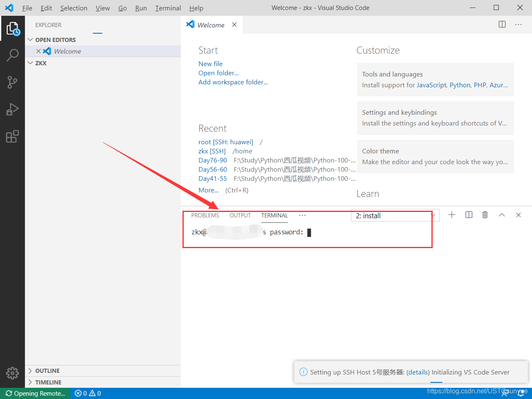This screenshot has width=532, height=399.
Task: Click the Opening Remote status bar item
Action: [x=35, y=393]
